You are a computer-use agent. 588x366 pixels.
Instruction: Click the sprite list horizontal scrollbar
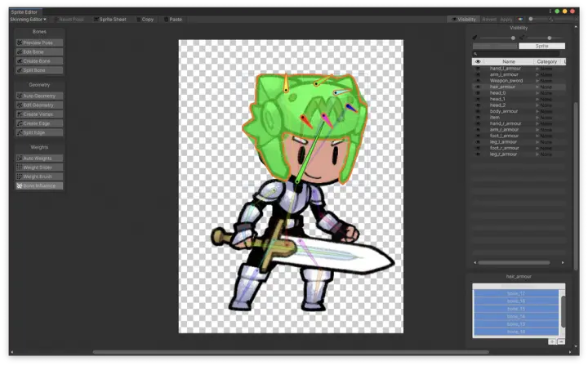coord(514,263)
